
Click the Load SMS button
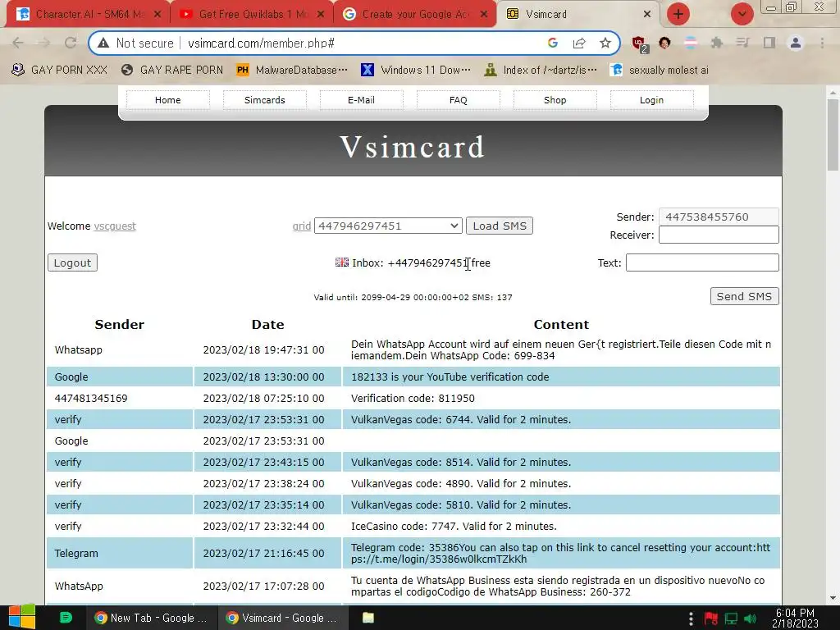click(500, 226)
